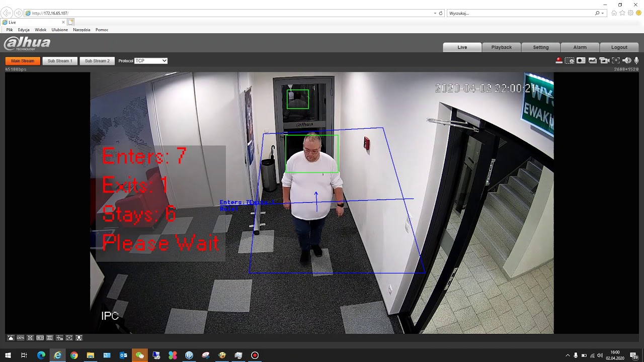Select the Live tab
This screenshot has height=362, width=644.
point(462,47)
